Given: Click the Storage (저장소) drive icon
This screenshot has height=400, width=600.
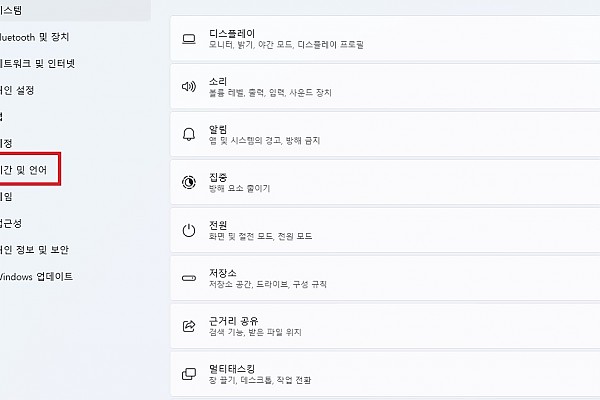Looking at the screenshot, I should pos(189,278).
